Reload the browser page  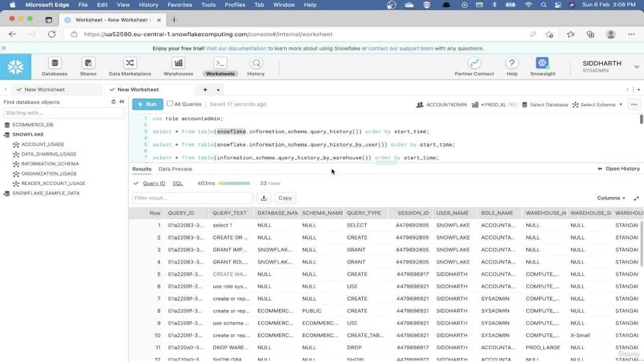(52, 34)
